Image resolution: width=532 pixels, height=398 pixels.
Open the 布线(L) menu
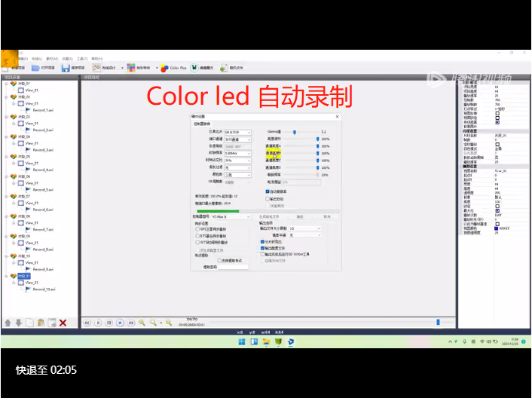click(x=37, y=59)
